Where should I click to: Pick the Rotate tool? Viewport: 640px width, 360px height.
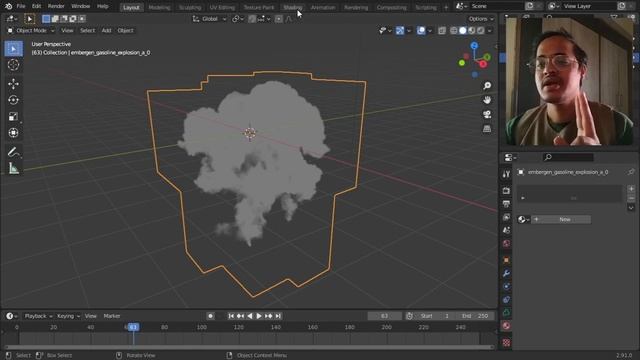pyautogui.click(x=13, y=100)
